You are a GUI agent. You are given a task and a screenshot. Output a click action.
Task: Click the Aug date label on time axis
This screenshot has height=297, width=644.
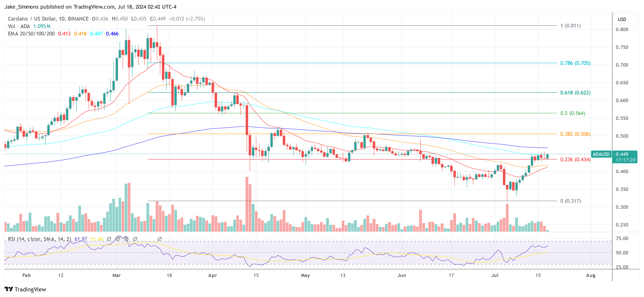tap(591, 275)
